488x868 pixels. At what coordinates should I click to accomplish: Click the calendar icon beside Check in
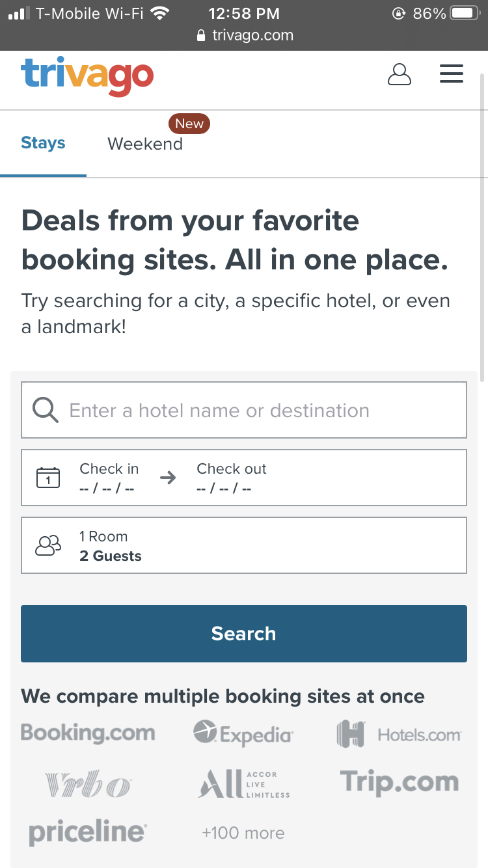(48, 478)
